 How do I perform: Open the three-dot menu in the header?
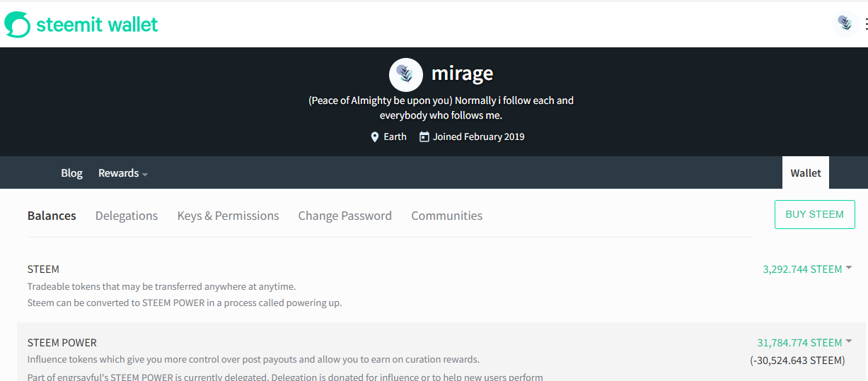pos(865,24)
